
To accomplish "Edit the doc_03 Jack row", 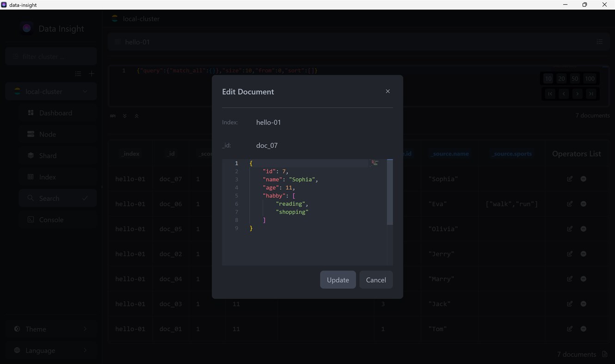I will [x=570, y=304].
